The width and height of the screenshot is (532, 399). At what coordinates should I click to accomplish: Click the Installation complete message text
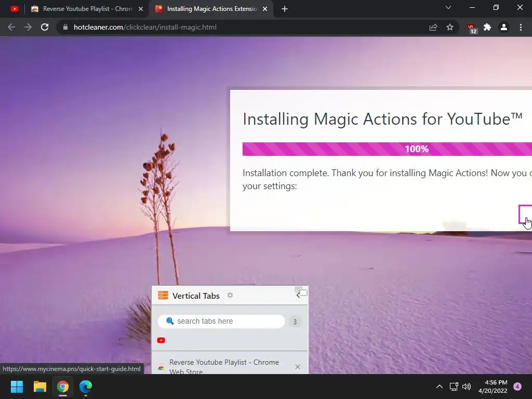387,179
